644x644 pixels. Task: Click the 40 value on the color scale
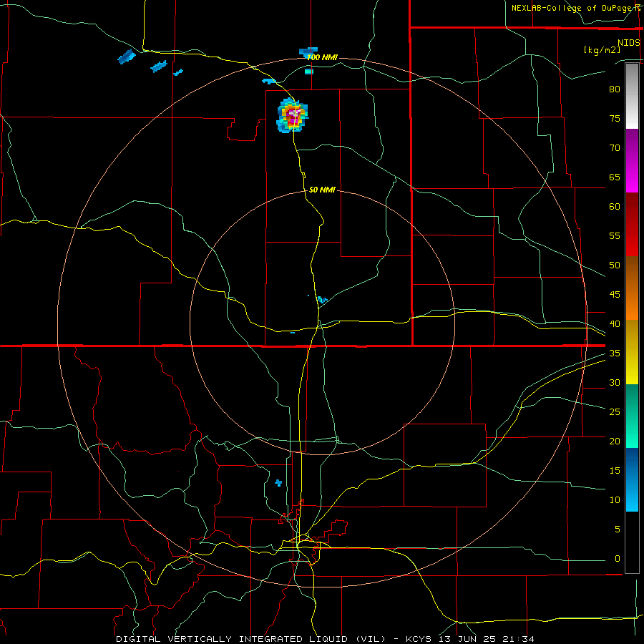(615, 323)
